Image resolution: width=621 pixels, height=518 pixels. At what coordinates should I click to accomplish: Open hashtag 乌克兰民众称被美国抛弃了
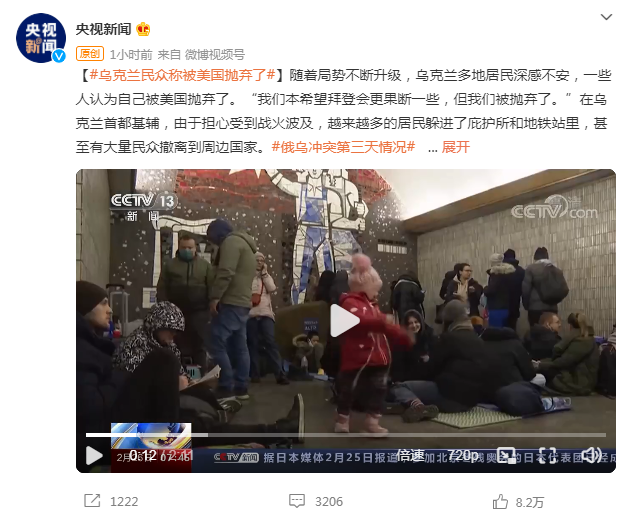[183, 75]
